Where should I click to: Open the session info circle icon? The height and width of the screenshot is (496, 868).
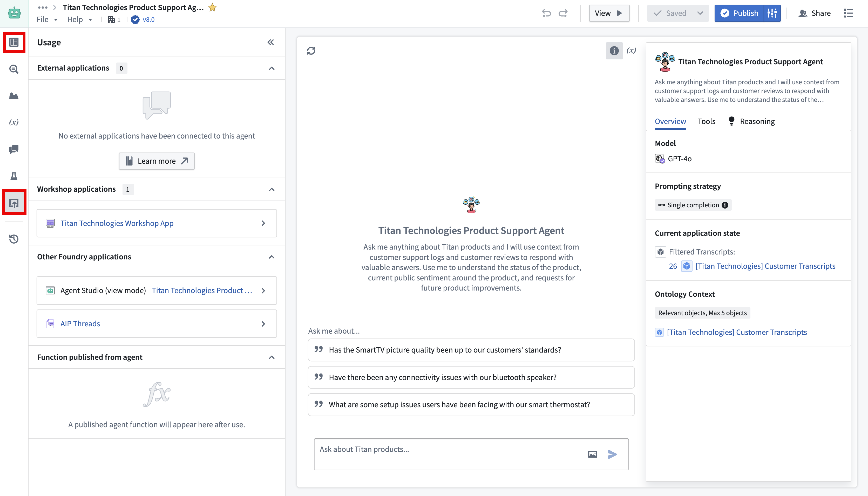coord(614,50)
